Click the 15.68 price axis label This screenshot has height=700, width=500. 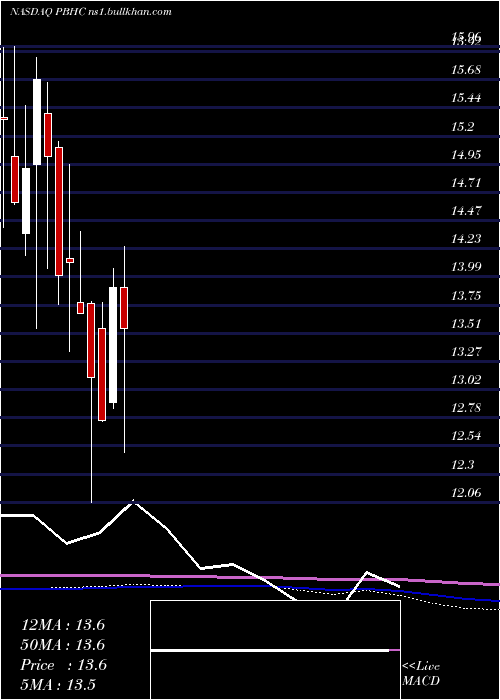click(466, 70)
